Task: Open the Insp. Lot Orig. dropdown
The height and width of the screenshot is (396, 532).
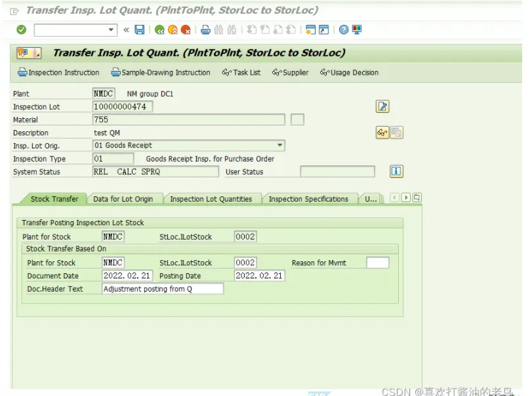Action: [279, 145]
